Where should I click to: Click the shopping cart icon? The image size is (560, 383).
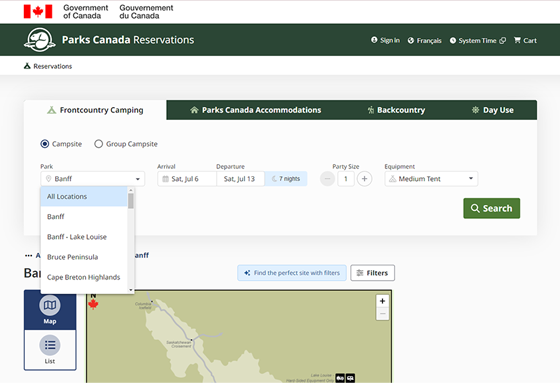517,40
